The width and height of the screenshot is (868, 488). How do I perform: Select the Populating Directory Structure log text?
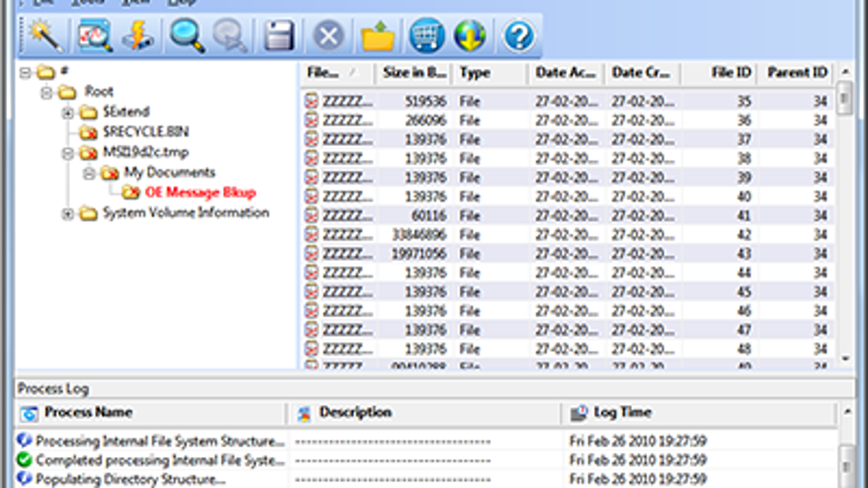pyautogui.click(x=131, y=479)
